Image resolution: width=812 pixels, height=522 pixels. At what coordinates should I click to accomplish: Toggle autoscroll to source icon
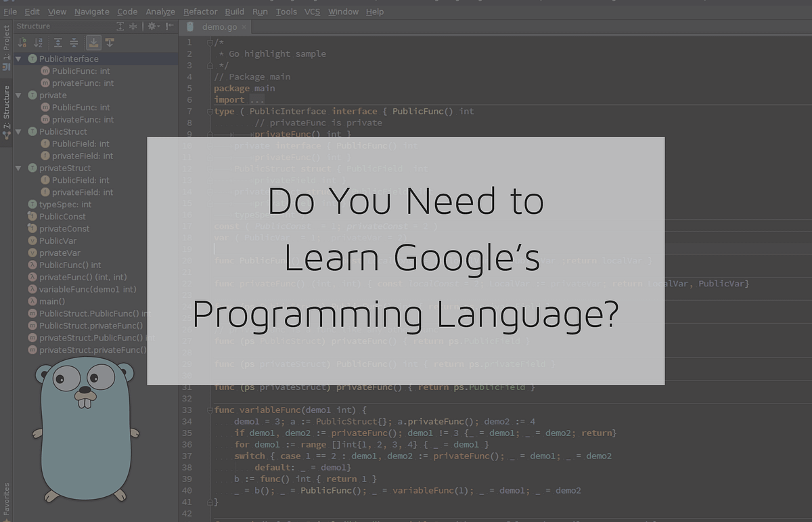tap(93, 42)
